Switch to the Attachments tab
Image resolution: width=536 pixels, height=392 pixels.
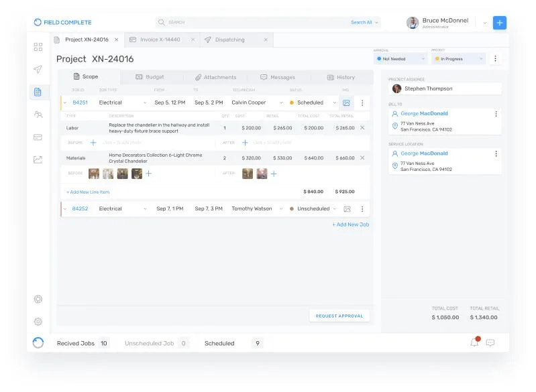tap(216, 78)
